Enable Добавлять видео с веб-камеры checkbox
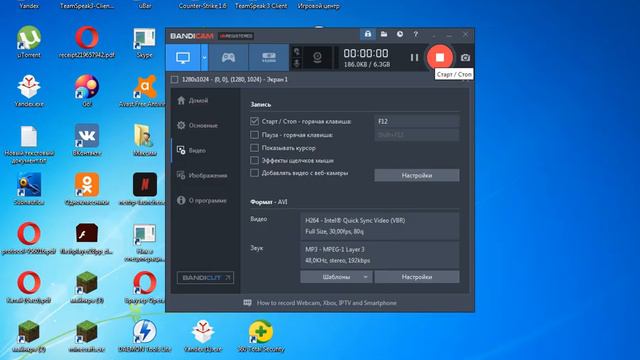 254,173
